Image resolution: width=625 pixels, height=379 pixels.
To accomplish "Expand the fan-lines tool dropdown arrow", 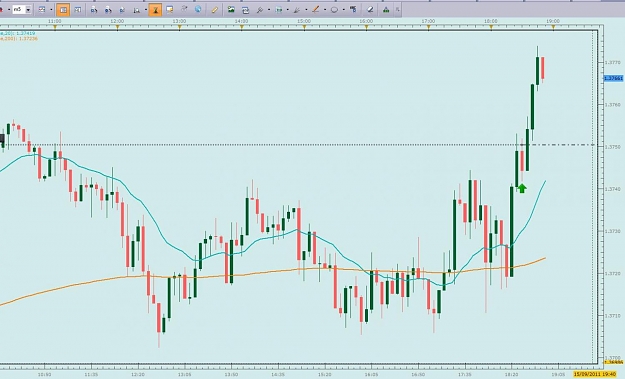I will [306, 10].
